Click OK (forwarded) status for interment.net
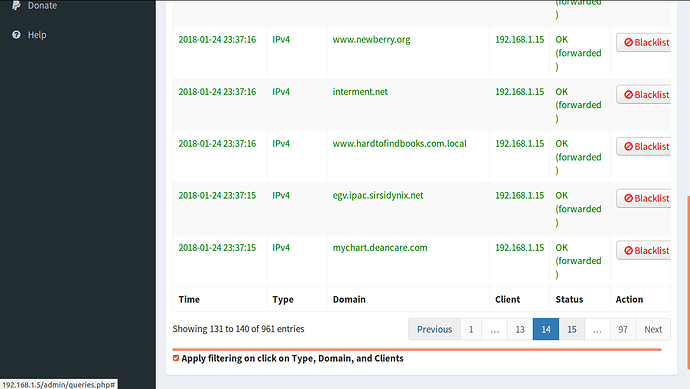Image resolution: width=690 pixels, height=389 pixels. pyautogui.click(x=578, y=105)
